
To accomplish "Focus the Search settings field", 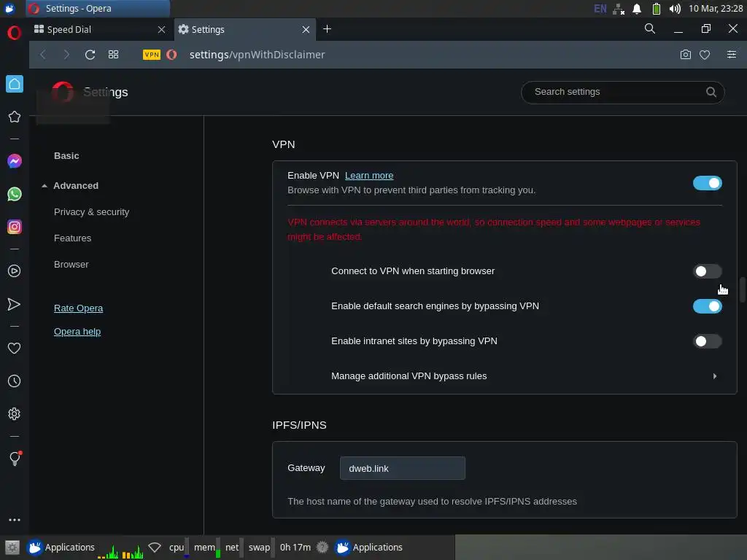I will click(x=623, y=92).
